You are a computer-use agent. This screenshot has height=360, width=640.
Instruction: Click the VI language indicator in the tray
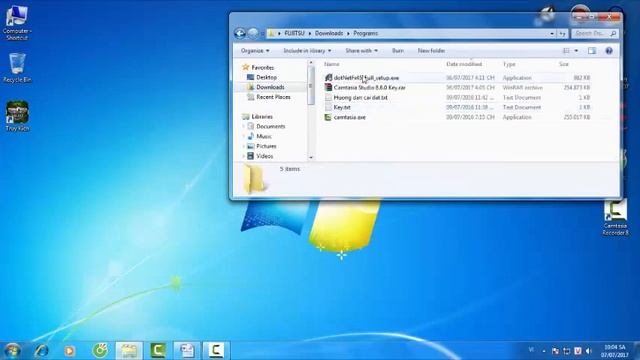point(531,350)
